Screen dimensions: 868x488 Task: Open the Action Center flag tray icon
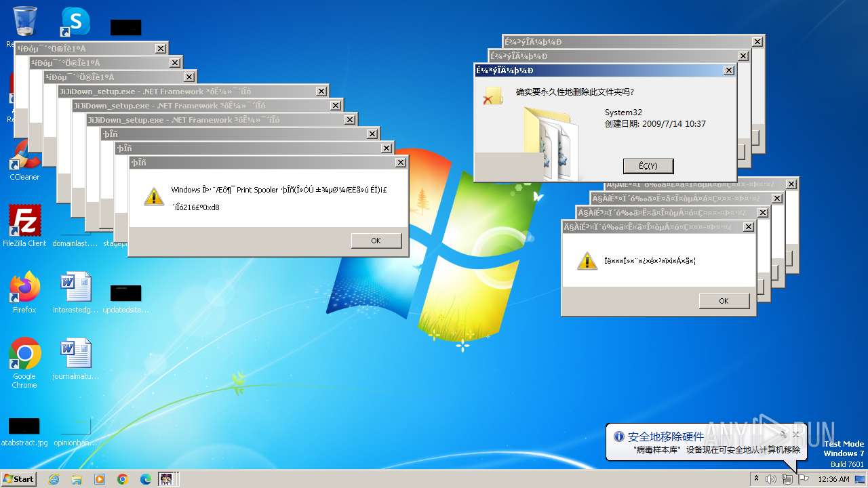click(x=804, y=479)
